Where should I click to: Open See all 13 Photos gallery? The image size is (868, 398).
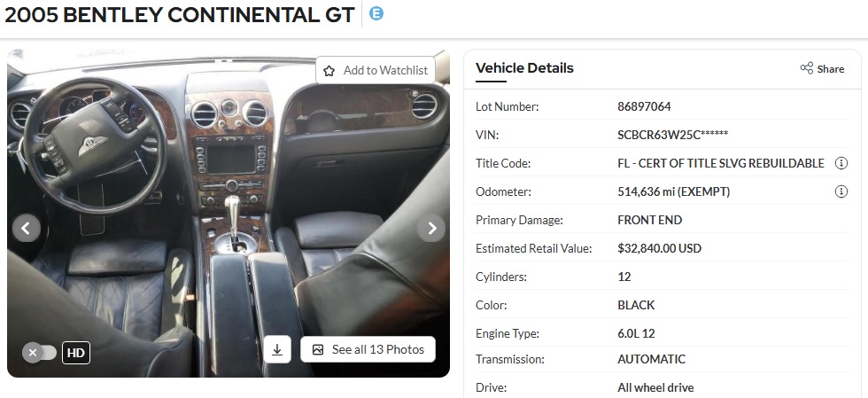368,350
